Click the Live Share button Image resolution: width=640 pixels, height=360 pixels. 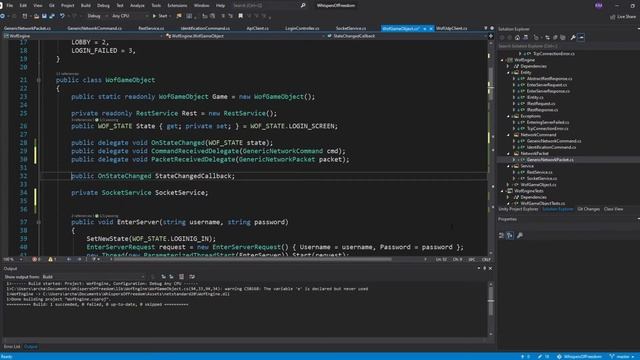[x=623, y=17]
